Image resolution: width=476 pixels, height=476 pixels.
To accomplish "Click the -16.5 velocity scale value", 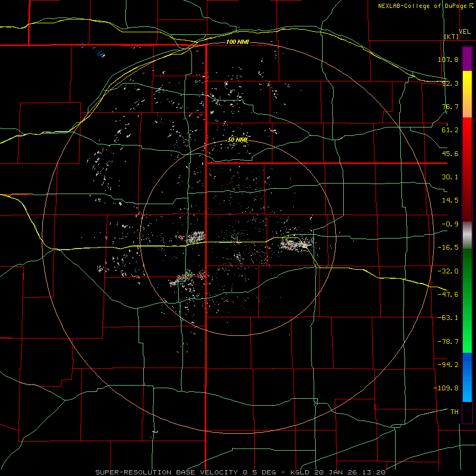I will 448,248.
